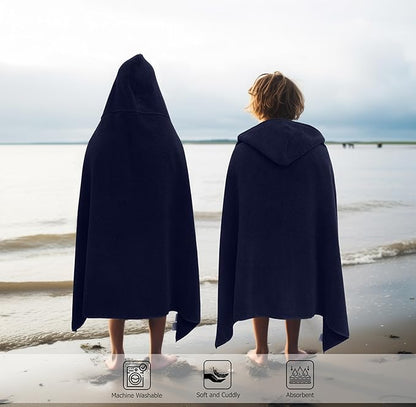Click the Absorbent water droplets icon
416x407 pixels.
[x=300, y=375]
